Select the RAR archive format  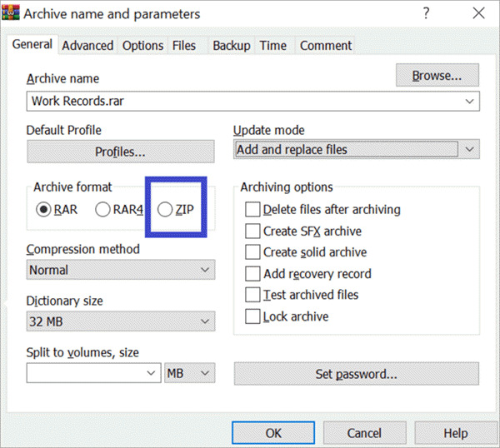pos(43,210)
